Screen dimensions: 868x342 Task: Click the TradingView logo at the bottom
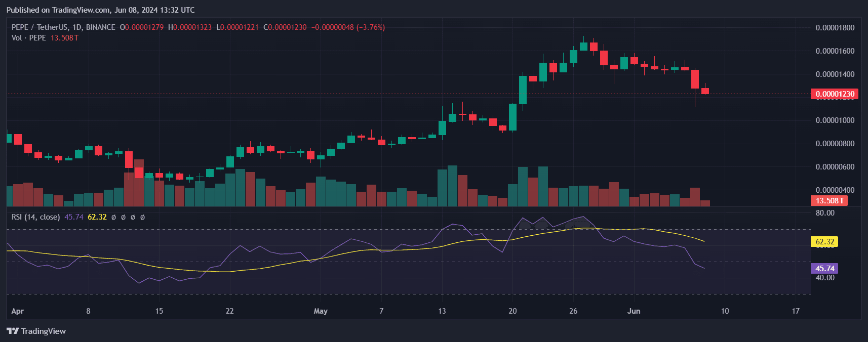click(x=36, y=331)
